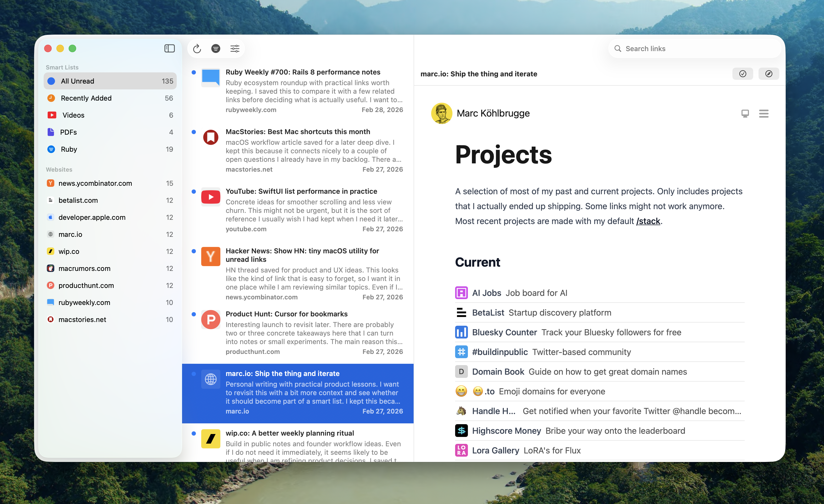The height and width of the screenshot is (504, 824).
Task: Open link in browser with compass button
Action: tap(768, 73)
